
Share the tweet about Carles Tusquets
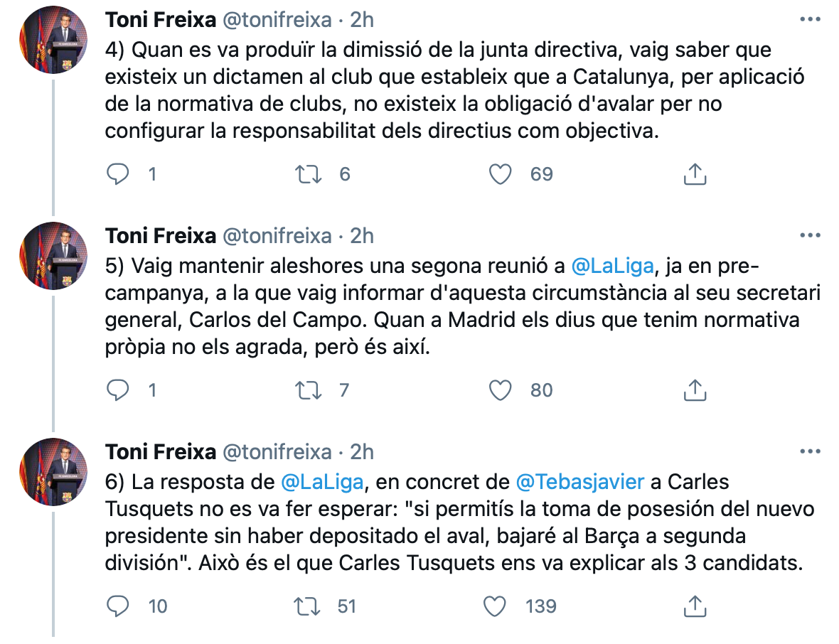pyautogui.click(x=694, y=606)
